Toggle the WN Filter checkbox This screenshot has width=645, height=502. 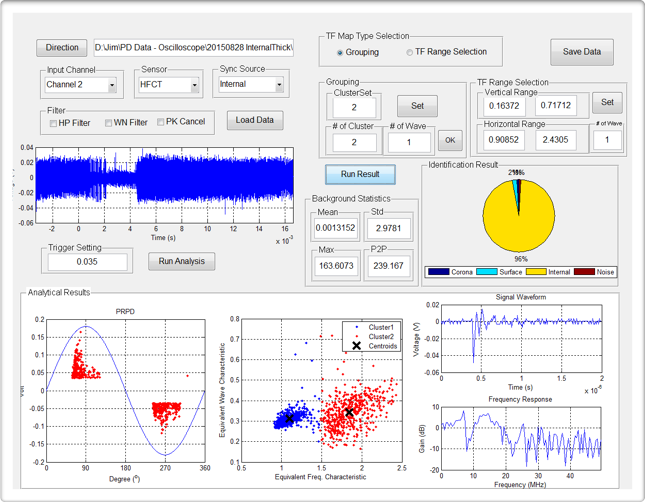106,123
